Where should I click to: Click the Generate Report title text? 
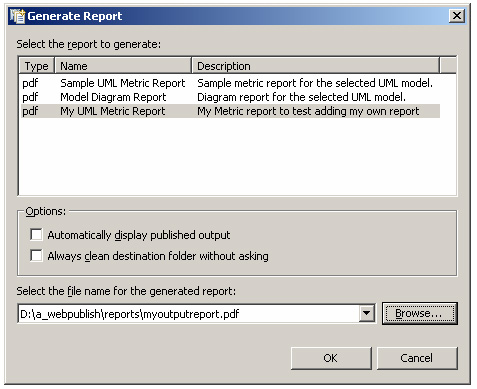point(75,16)
